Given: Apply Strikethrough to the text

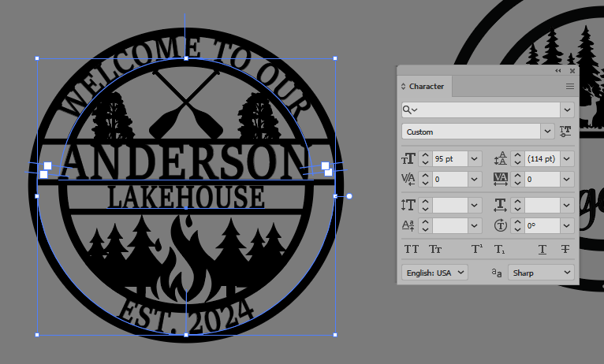Looking at the screenshot, I should click(x=565, y=249).
